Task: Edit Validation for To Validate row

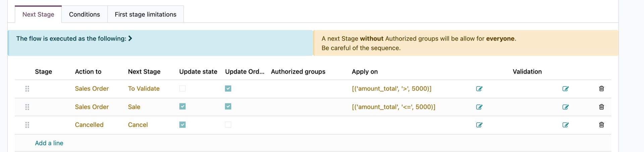Action: [x=565, y=89]
